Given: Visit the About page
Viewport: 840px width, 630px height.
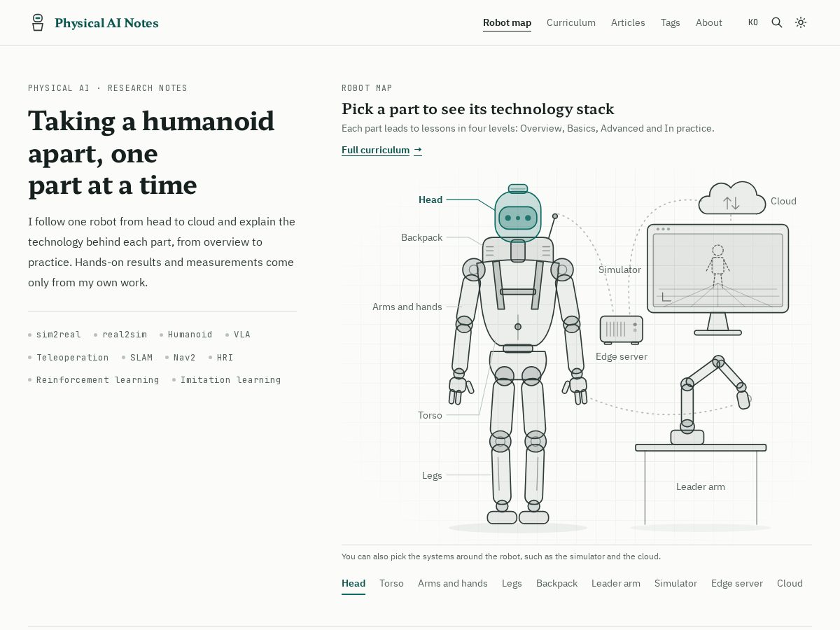Looking at the screenshot, I should [709, 22].
